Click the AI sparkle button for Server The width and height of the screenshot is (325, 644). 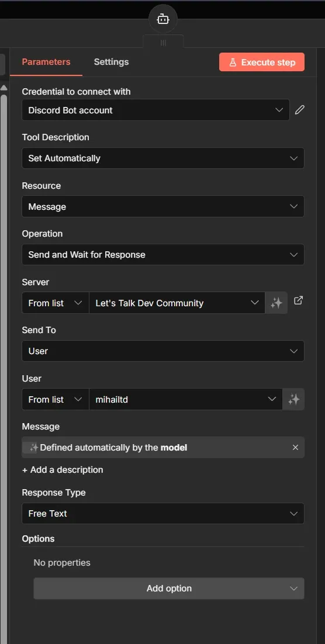tap(276, 303)
